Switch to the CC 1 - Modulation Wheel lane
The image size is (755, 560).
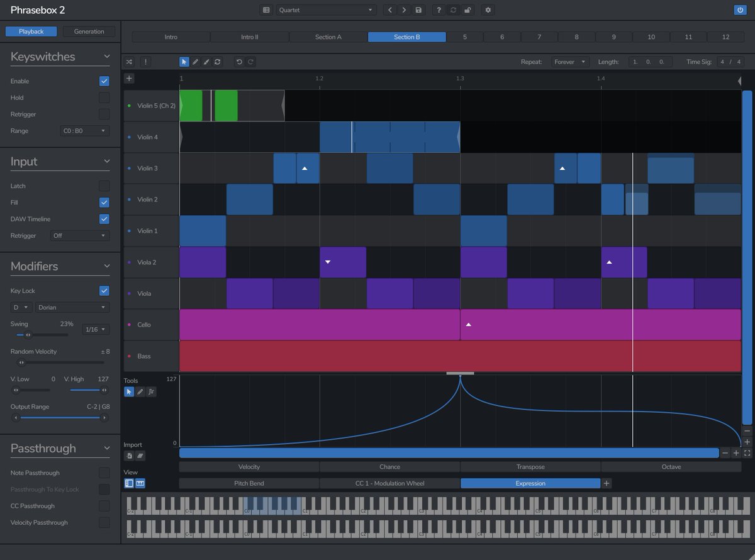pyautogui.click(x=390, y=483)
